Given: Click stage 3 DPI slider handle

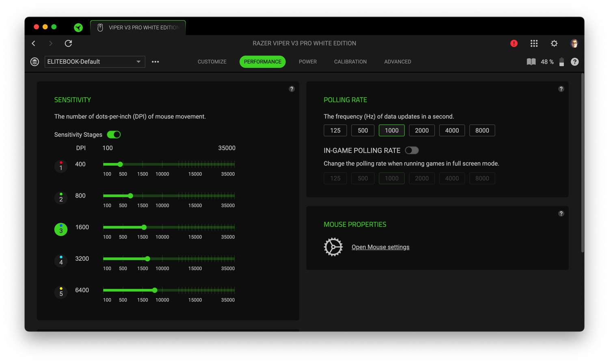Looking at the screenshot, I should click(144, 227).
